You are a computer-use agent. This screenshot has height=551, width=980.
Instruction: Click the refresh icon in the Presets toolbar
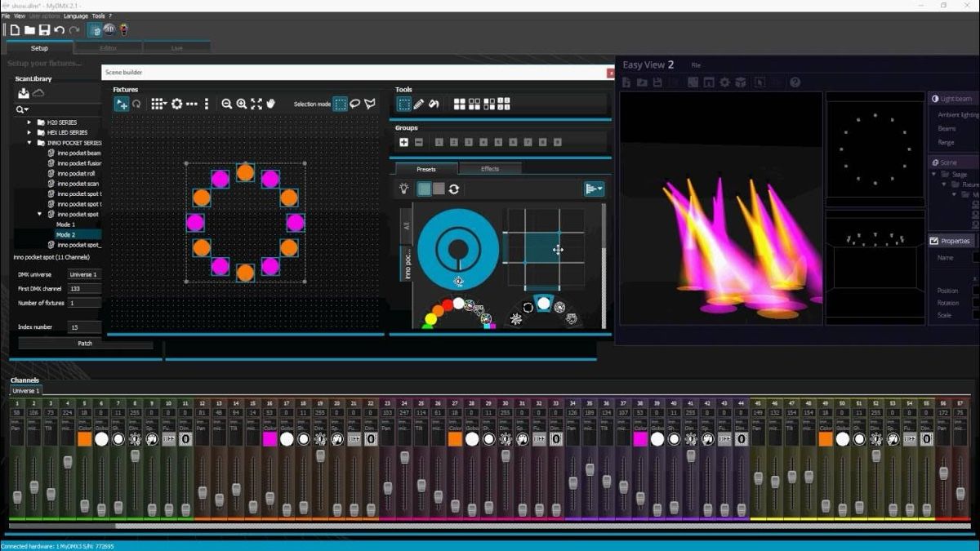point(454,189)
